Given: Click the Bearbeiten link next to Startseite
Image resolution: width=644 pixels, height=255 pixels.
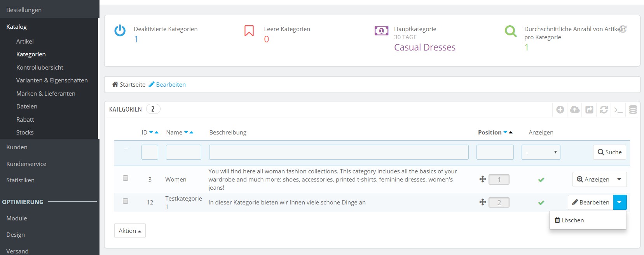Looking at the screenshot, I should [x=167, y=84].
